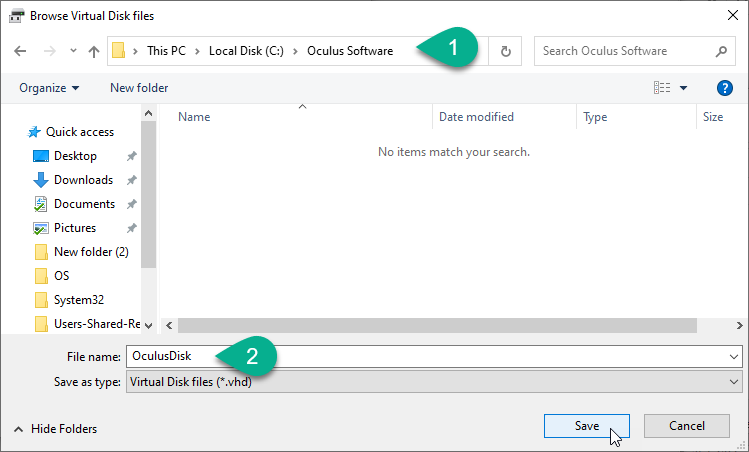Open the Help question mark icon
Image resolution: width=749 pixels, height=452 pixels.
tap(725, 88)
